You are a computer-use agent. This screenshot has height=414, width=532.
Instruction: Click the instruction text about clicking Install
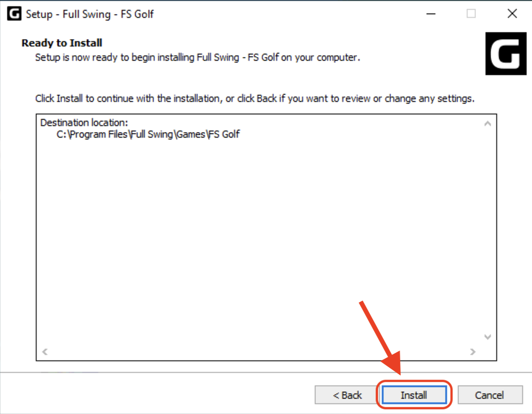point(255,98)
